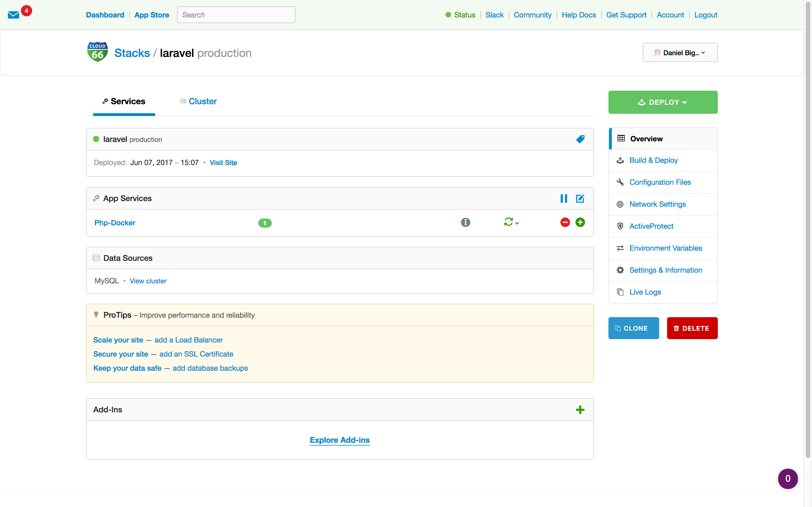
Task: Switch to the Cluster tab
Action: coord(202,101)
